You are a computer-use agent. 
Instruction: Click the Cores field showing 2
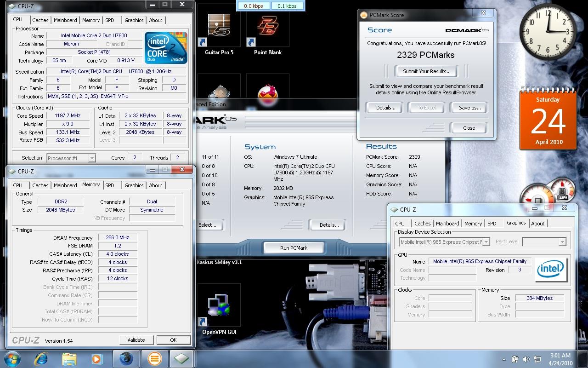click(135, 157)
